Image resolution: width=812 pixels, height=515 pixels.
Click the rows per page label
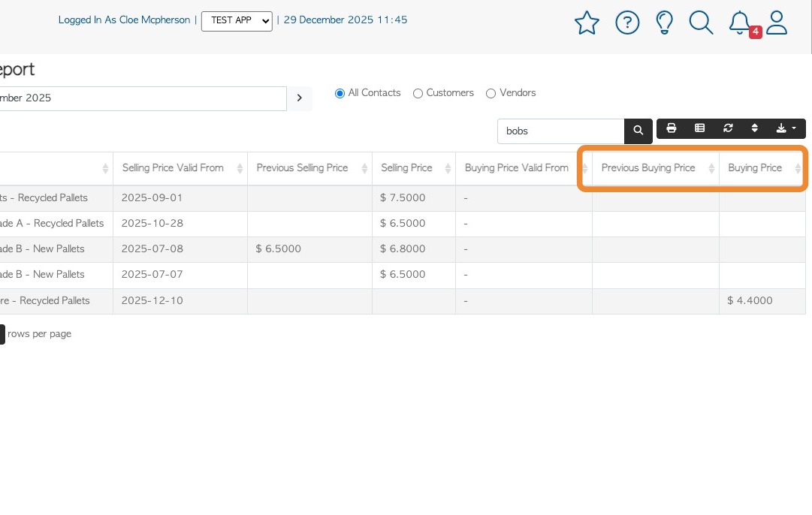coord(39,334)
